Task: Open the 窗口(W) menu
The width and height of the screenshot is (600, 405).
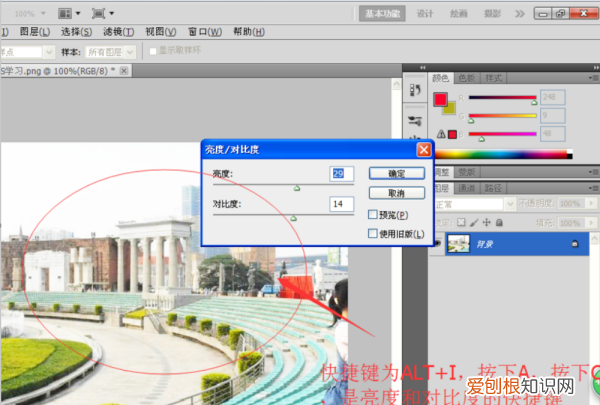Action: [x=205, y=32]
